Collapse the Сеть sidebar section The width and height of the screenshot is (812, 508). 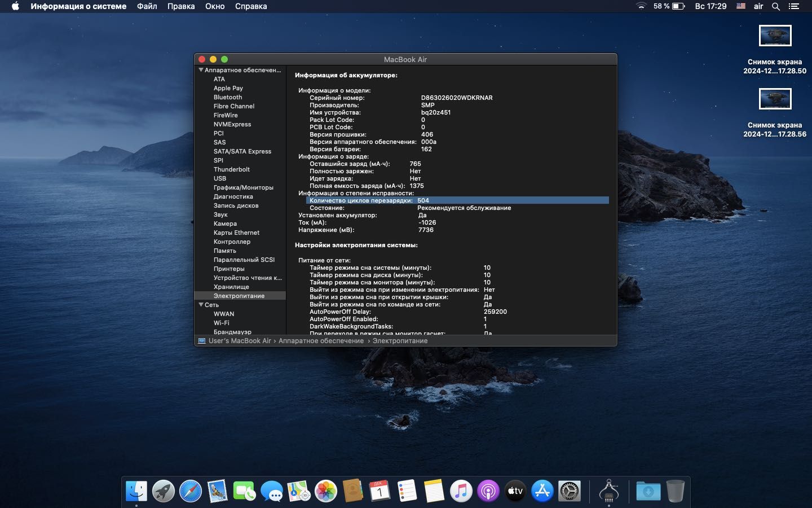201,305
